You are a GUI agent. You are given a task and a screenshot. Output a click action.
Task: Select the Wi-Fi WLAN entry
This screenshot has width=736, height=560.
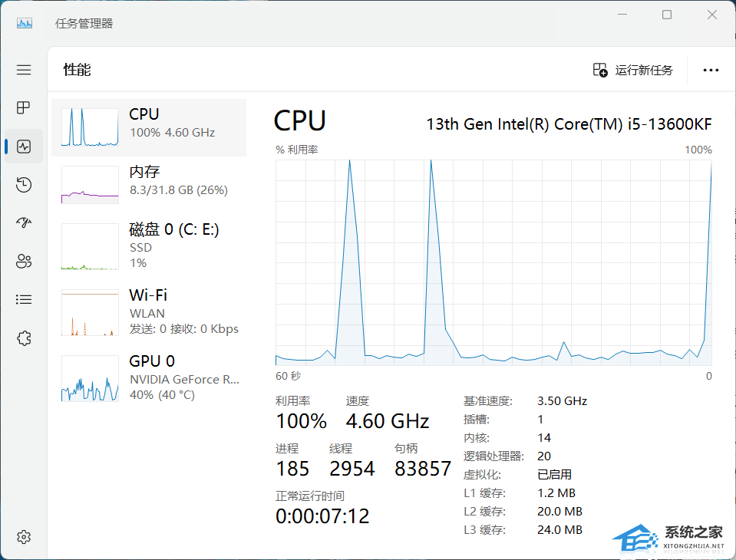tap(149, 311)
